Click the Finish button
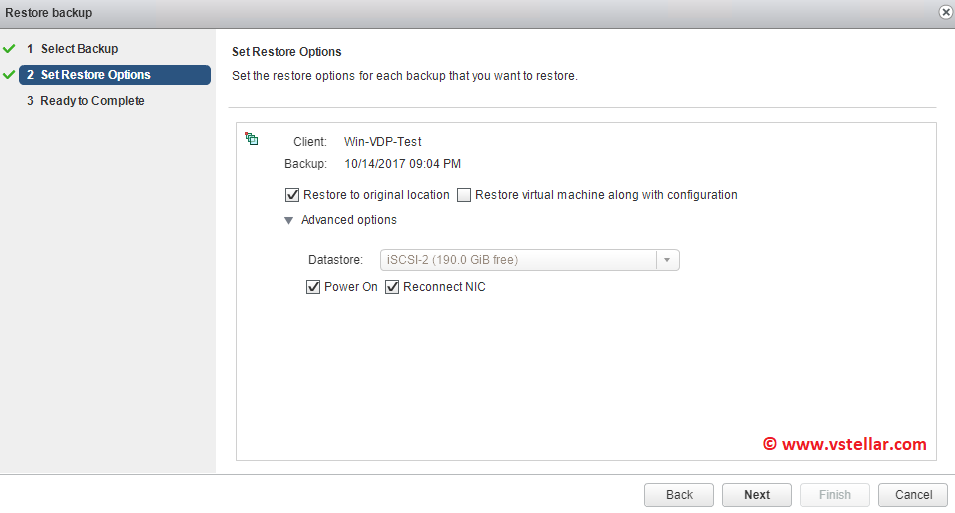 [x=835, y=494]
